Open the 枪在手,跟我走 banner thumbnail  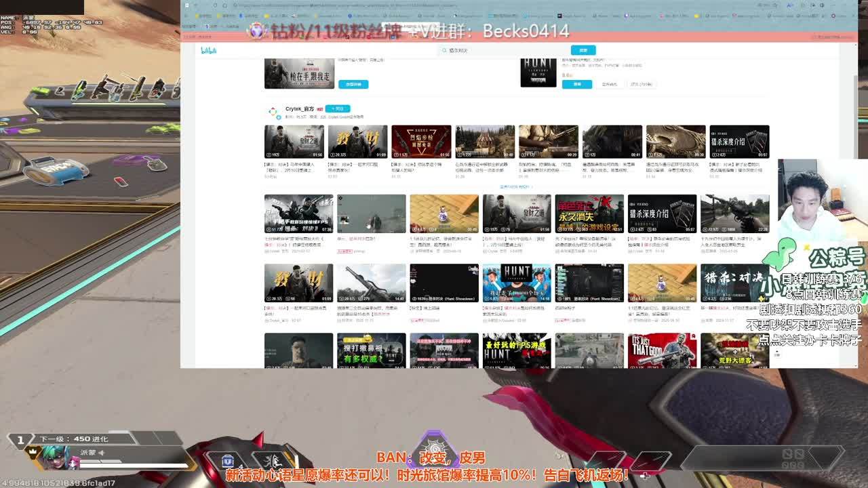pos(299,73)
